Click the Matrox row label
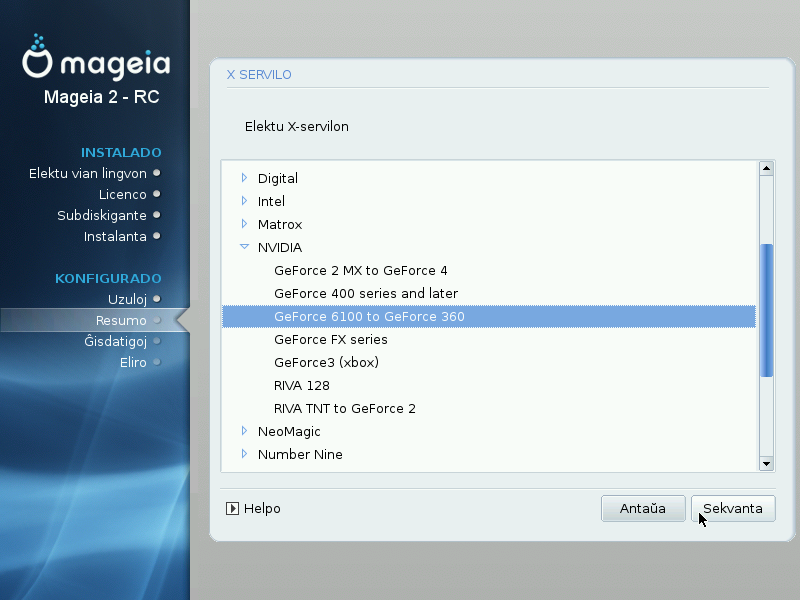Image resolution: width=800 pixels, height=600 pixels. point(280,224)
